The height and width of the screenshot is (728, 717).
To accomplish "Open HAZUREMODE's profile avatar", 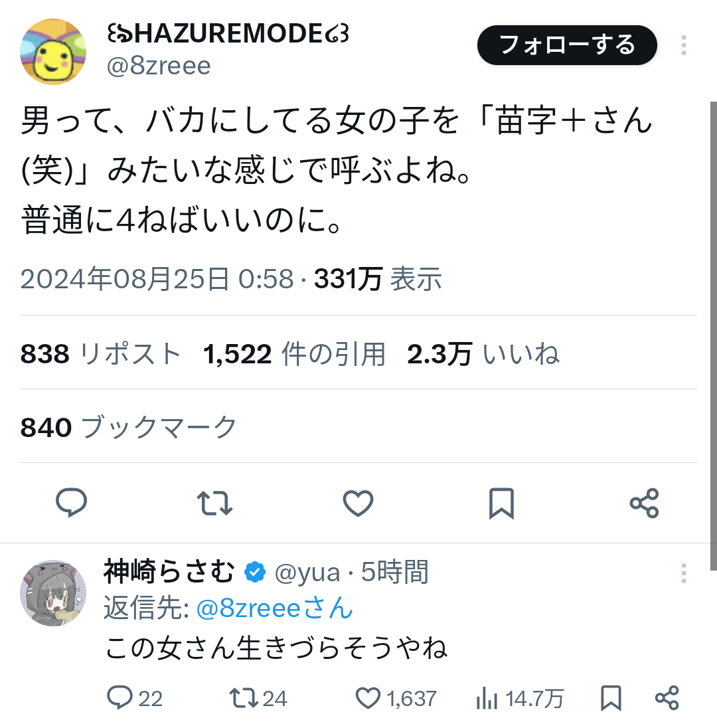I will (x=53, y=52).
